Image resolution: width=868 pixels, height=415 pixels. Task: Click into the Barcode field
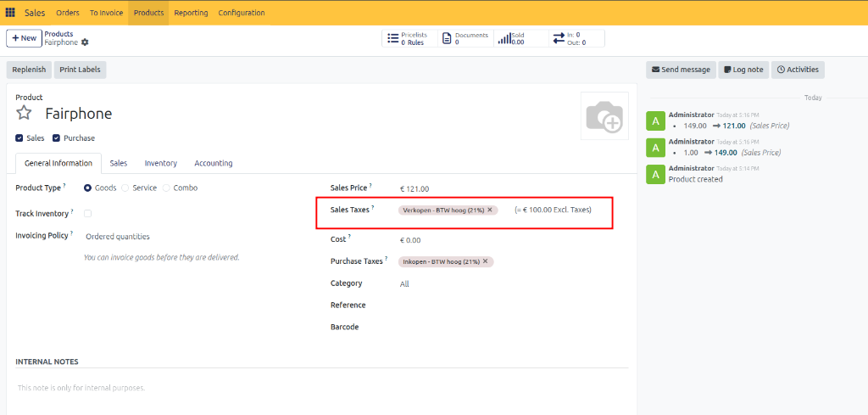tap(513, 327)
